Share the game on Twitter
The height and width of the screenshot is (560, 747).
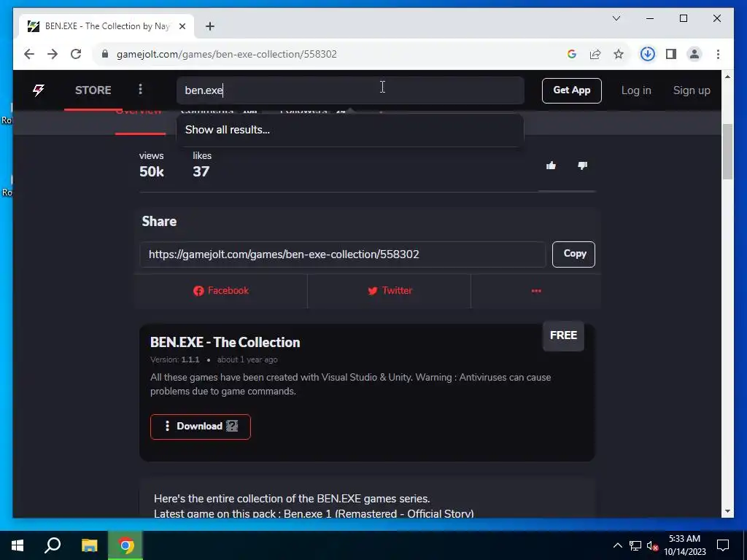390,290
